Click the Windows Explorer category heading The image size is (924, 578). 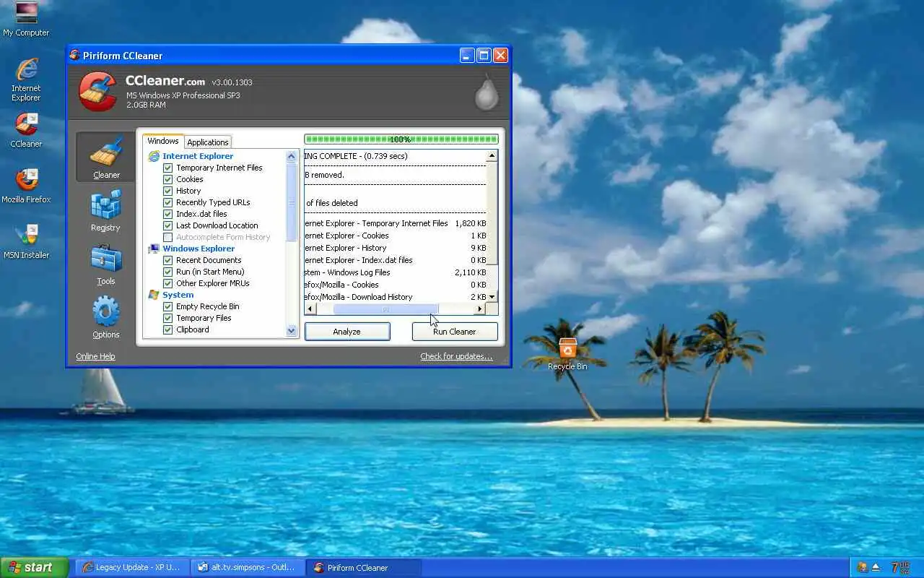click(199, 249)
